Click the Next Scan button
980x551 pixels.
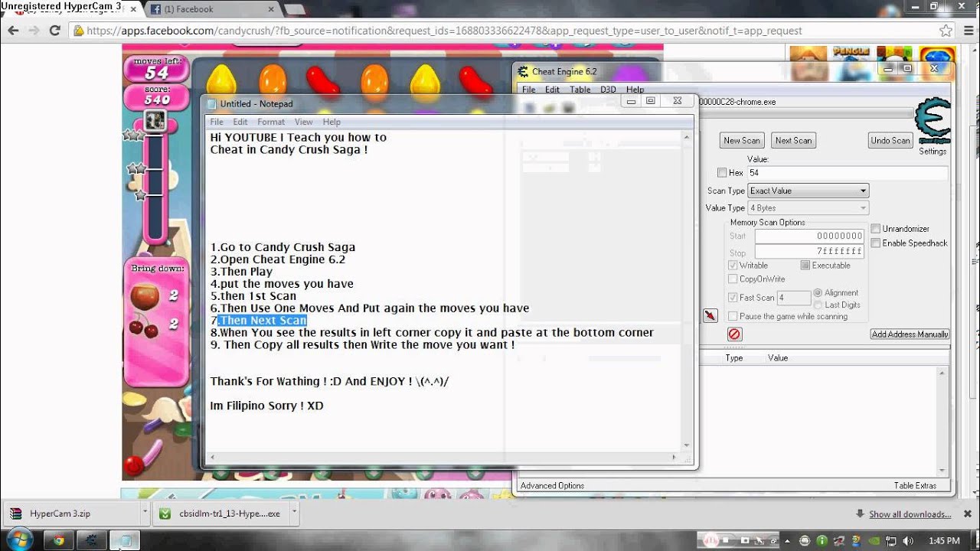(793, 141)
